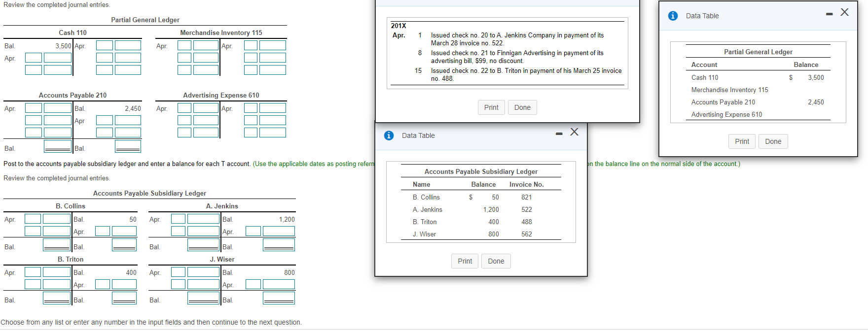Click Accounts Payable 210 row in data table
This screenshot has height=333, width=868.
point(758,102)
